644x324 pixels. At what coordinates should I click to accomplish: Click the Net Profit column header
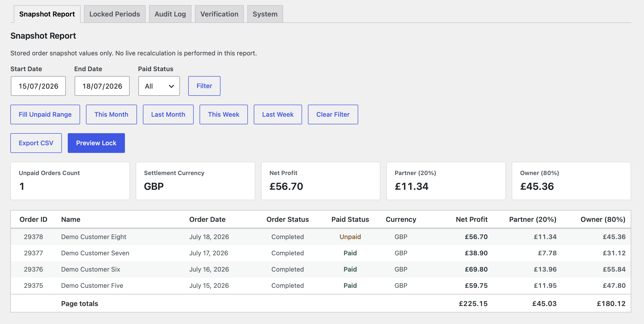[472, 219]
